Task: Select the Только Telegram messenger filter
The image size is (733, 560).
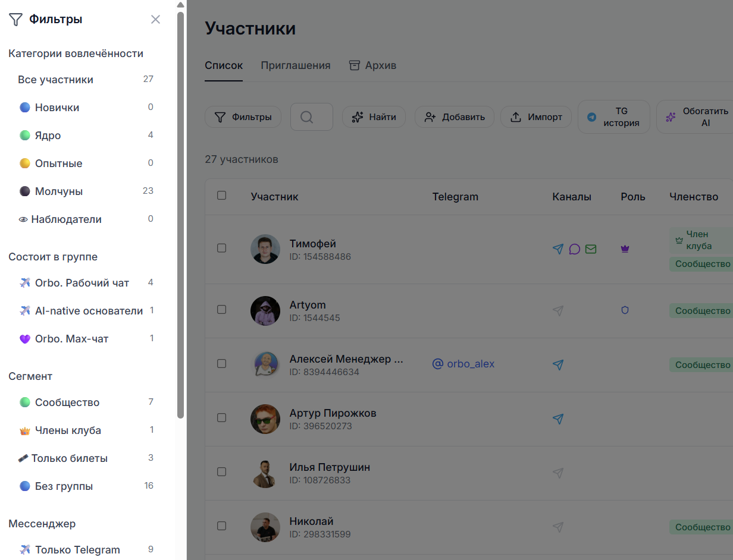Action: click(86, 550)
